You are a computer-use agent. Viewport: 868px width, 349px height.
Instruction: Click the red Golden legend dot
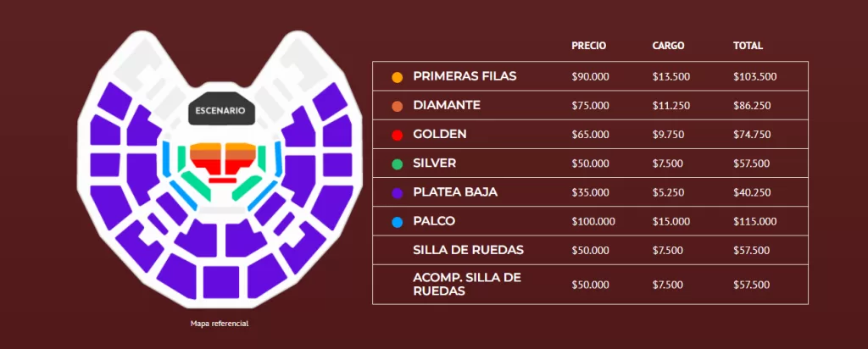pos(397,135)
